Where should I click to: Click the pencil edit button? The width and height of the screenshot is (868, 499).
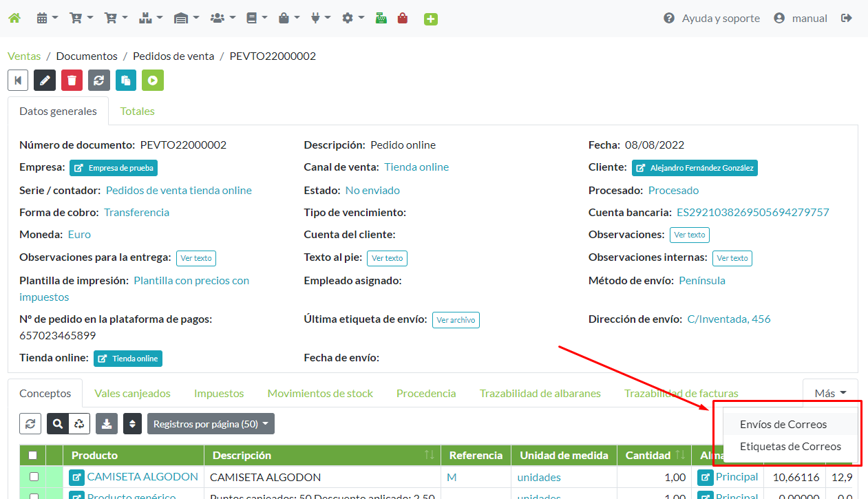[x=45, y=81]
